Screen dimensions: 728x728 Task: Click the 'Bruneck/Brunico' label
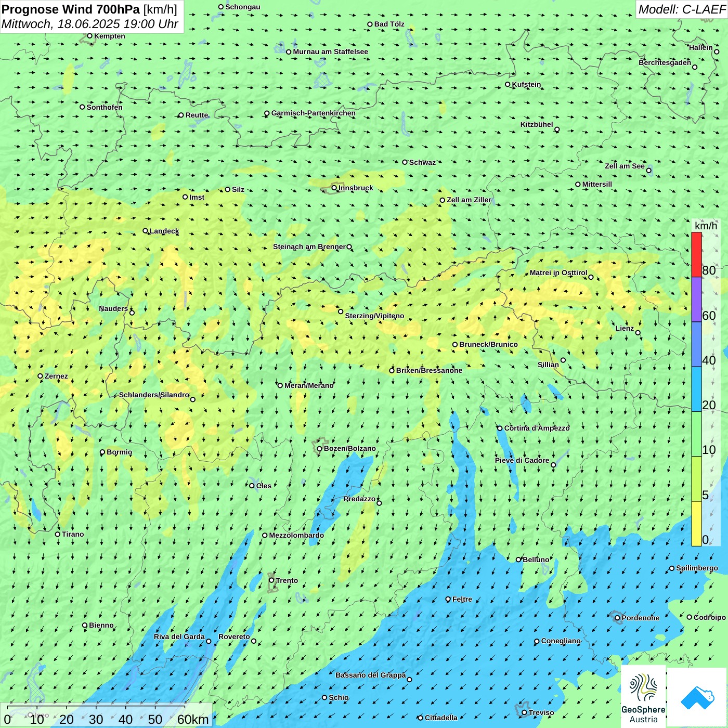click(488, 344)
